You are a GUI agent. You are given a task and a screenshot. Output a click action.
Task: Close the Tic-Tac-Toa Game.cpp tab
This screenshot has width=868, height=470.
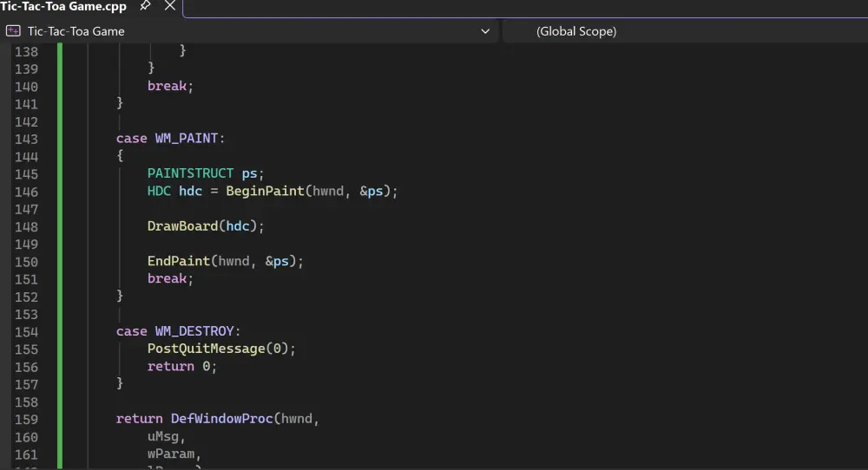click(170, 6)
